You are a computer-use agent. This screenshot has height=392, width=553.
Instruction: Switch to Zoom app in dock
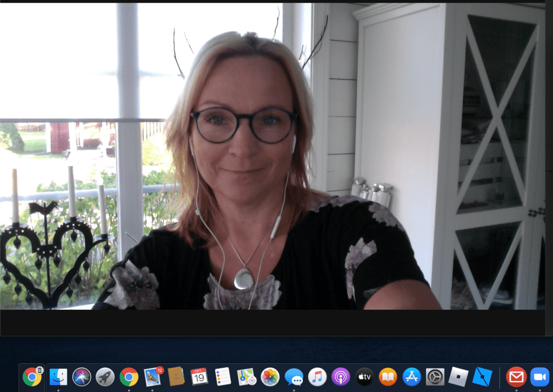[539, 377]
